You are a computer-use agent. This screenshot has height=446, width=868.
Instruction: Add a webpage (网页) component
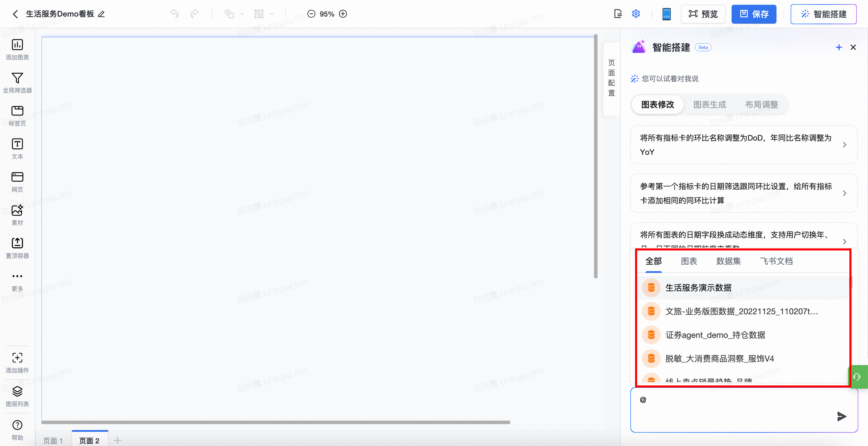(17, 177)
